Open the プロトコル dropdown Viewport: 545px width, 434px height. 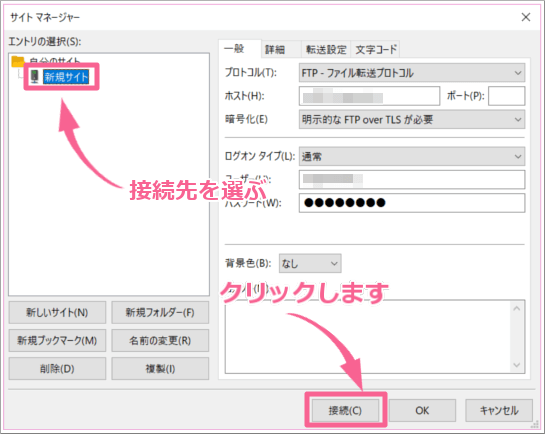coord(412,73)
